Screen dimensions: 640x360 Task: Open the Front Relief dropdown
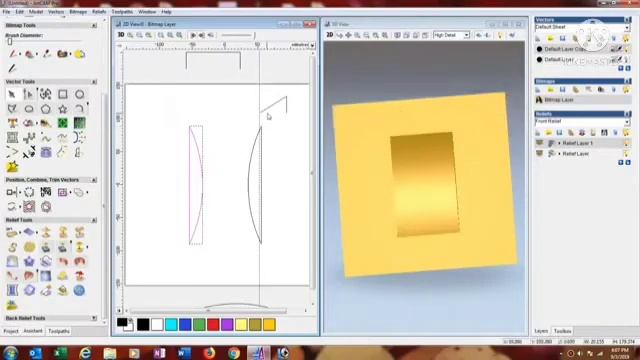pos(627,122)
